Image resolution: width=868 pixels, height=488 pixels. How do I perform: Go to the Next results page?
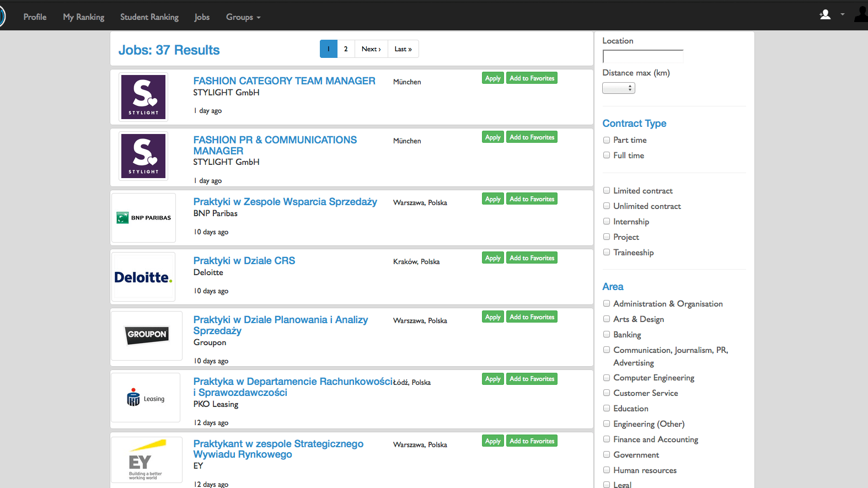coord(371,49)
